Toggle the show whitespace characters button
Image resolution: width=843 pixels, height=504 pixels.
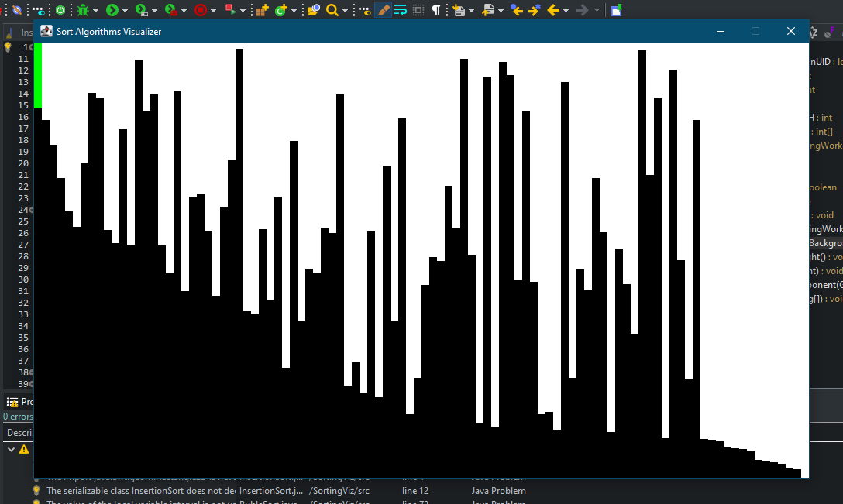(x=435, y=9)
